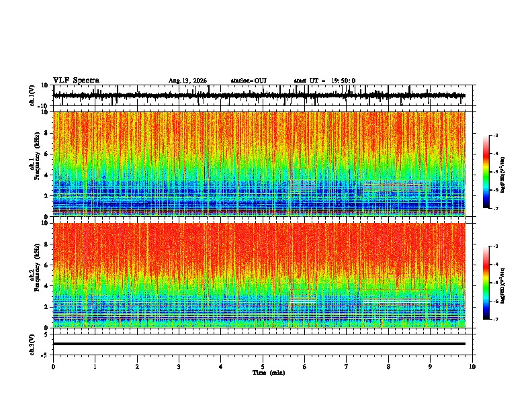Click the "8" kHz tick on ch.1 spectrogram
Viewport: 532px width, 411px height.
click(47, 133)
